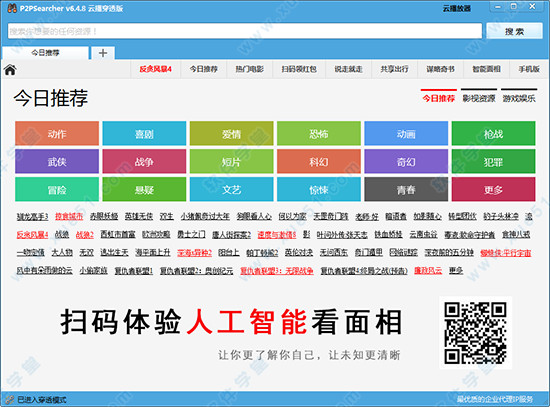
Task: Open a new tab with the plus button
Action: [x=103, y=53]
